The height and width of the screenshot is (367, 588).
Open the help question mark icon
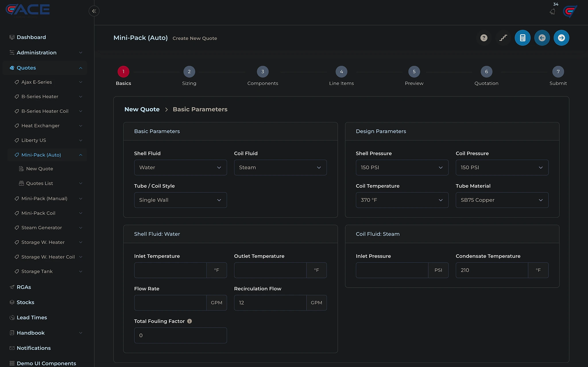(484, 38)
